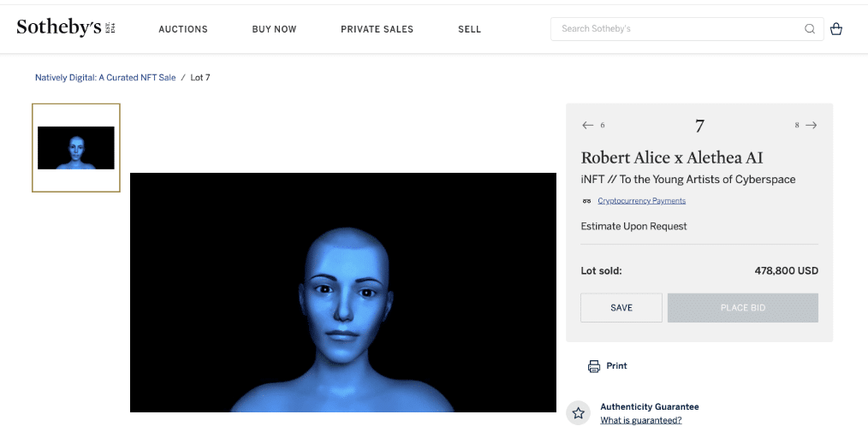Click the printer icon
Screen dimensions: 868x444
point(594,366)
